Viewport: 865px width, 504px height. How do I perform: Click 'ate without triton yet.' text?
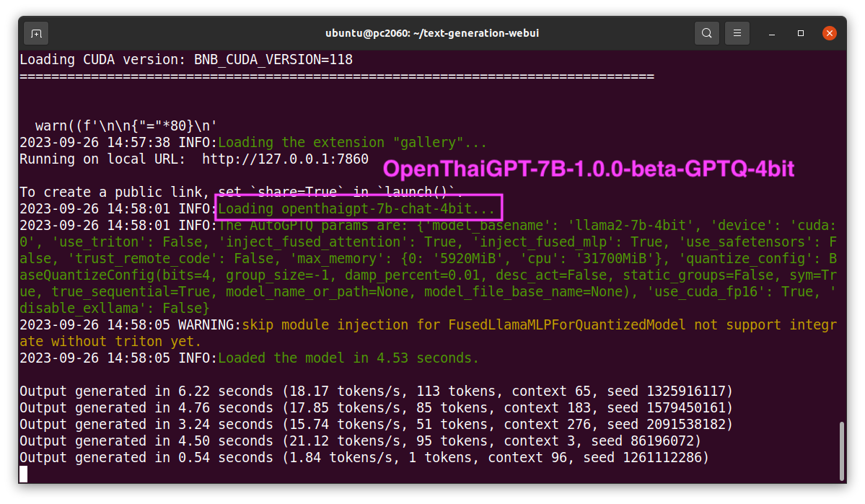(x=110, y=342)
